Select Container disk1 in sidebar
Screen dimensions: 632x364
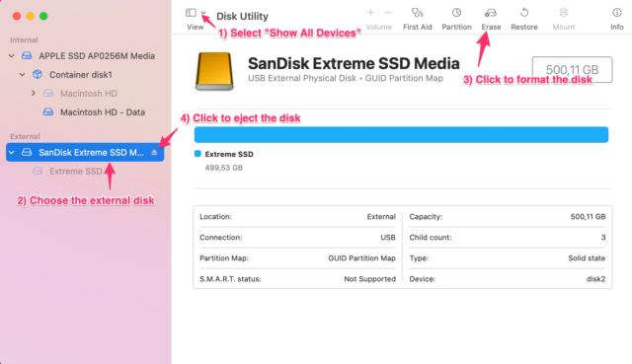point(81,75)
